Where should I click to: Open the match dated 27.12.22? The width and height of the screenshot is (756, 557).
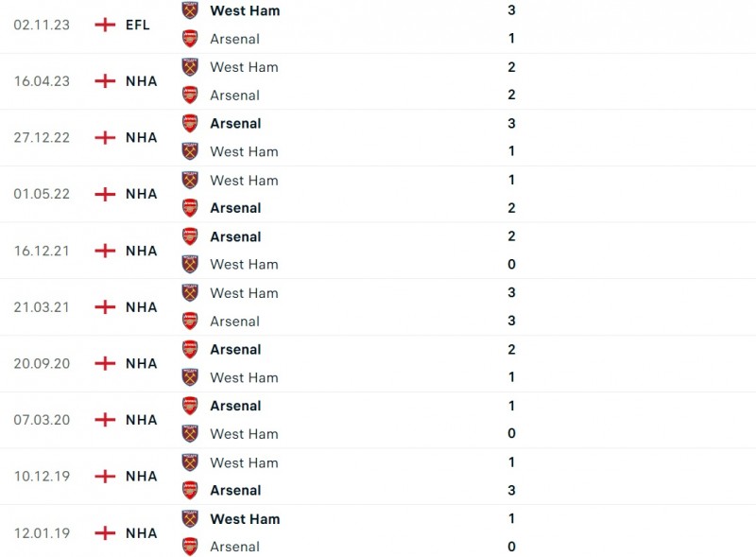pyautogui.click(x=43, y=137)
